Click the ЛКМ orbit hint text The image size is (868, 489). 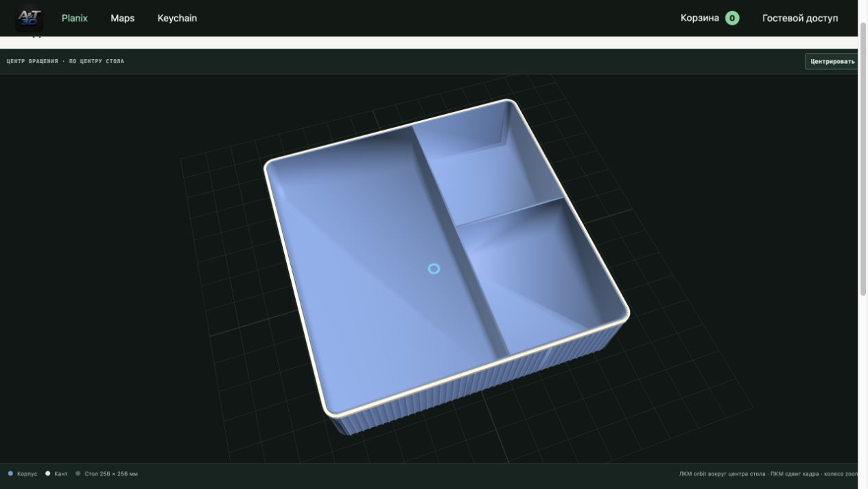[768, 474]
